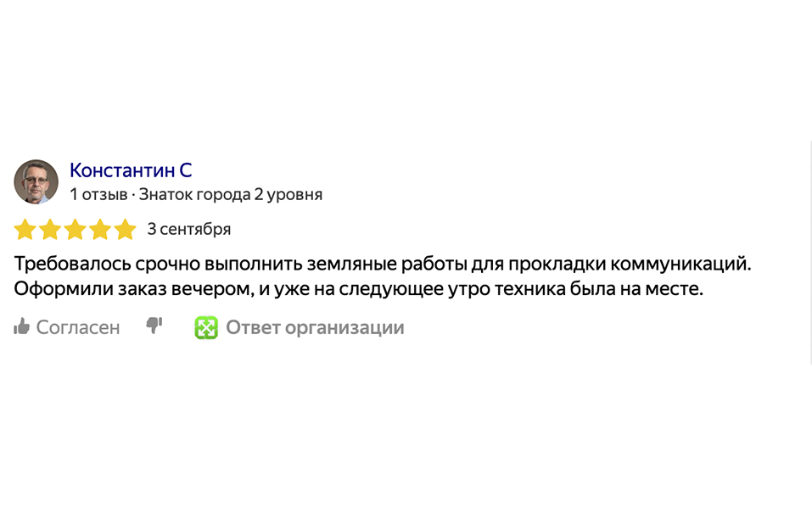Expand 'Ответ организации' reply
This screenshot has height=529, width=812.
tap(315, 327)
